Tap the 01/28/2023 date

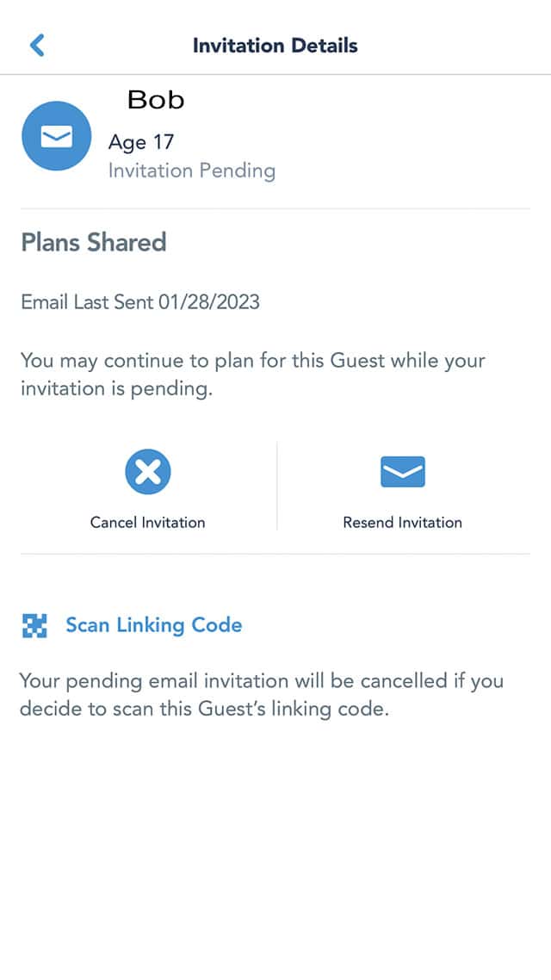point(208,302)
